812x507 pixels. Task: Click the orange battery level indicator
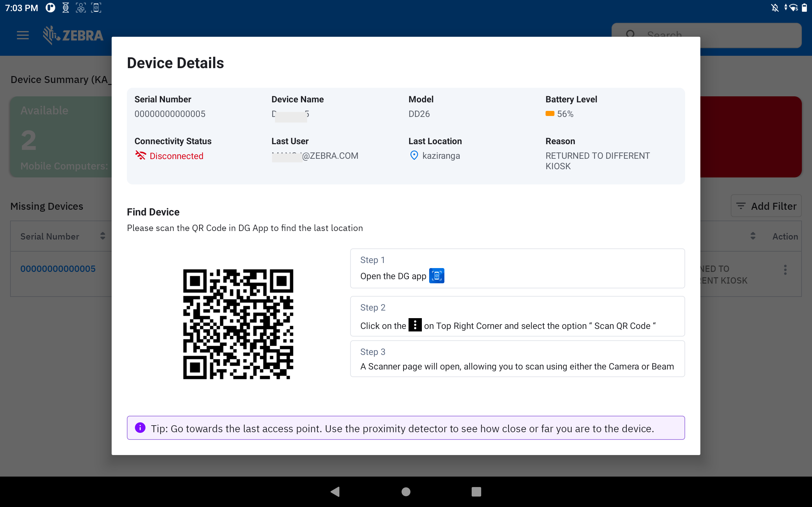550,114
